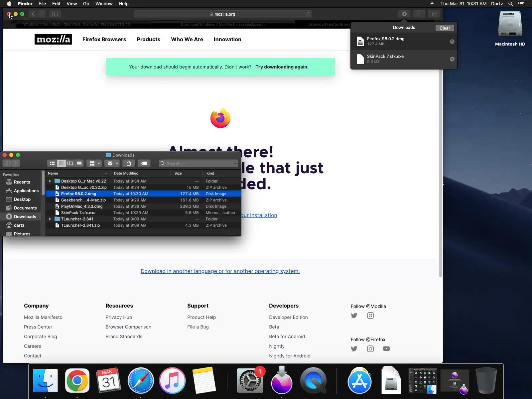Open the Privacy Hub footer link

[119, 317]
